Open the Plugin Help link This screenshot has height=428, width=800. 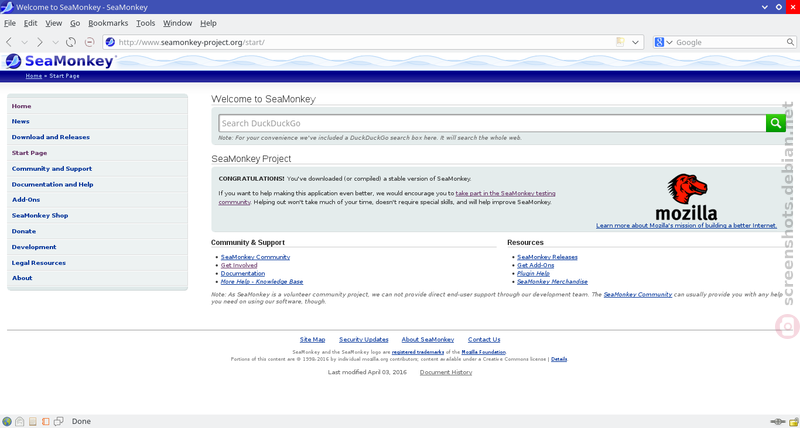point(533,273)
